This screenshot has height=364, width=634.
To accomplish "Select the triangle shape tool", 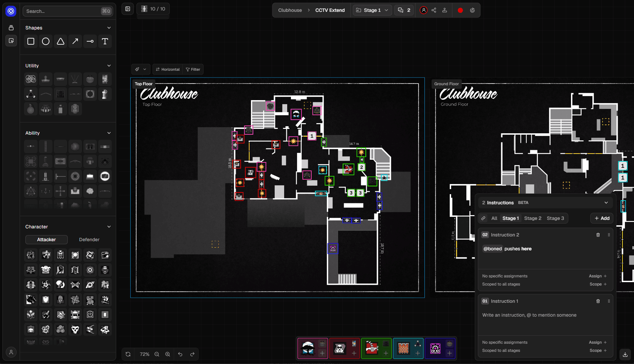I will tap(61, 41).
